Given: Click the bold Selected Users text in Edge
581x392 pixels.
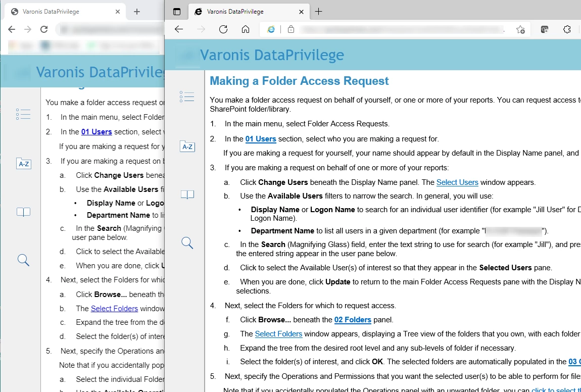Looking at the screenshot, I should 505,268.
